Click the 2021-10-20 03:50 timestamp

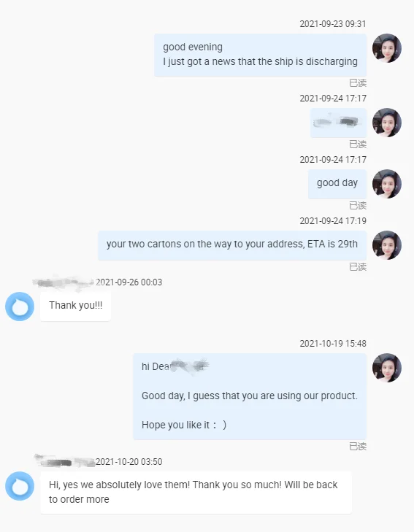(129, 462)
